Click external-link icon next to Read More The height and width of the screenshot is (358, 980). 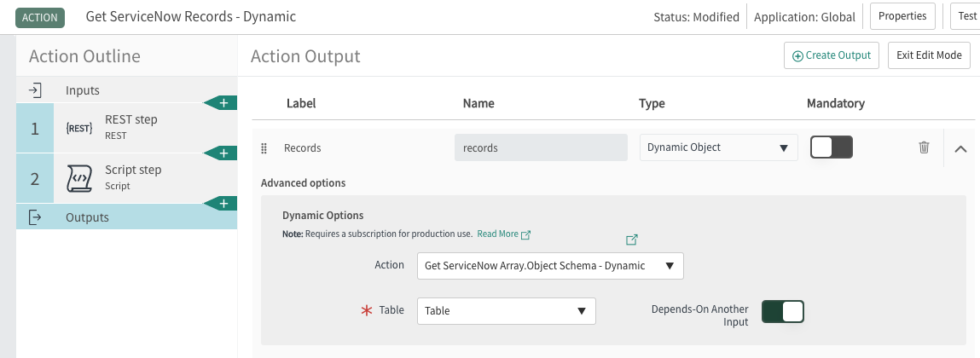[x=525, y=235]
